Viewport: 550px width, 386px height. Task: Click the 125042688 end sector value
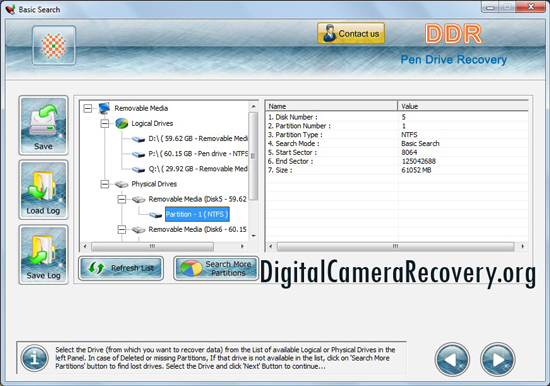click(418, 161)
